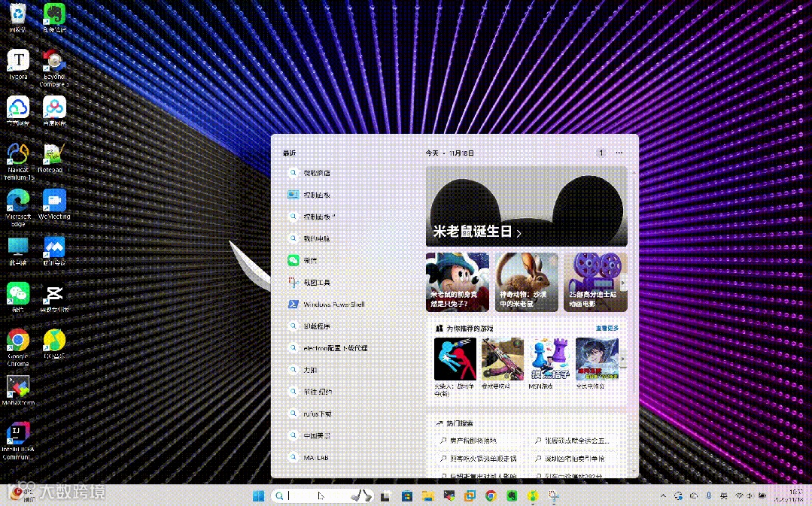Open the blue cloud-drive desktop icon under Typora

coord(18,111)
